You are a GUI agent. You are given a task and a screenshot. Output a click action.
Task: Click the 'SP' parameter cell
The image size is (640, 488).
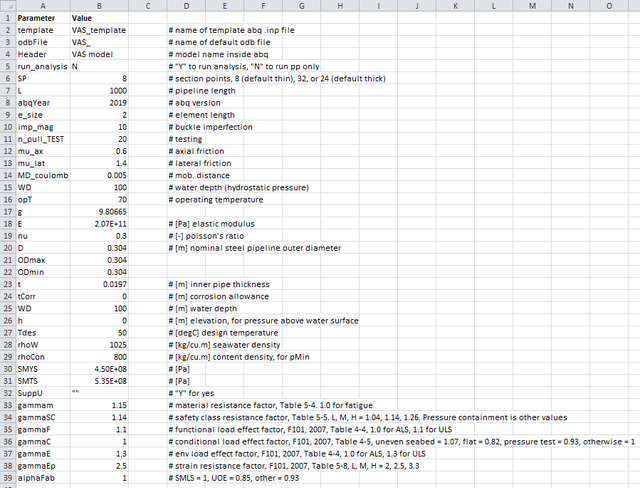pos(43,78)
